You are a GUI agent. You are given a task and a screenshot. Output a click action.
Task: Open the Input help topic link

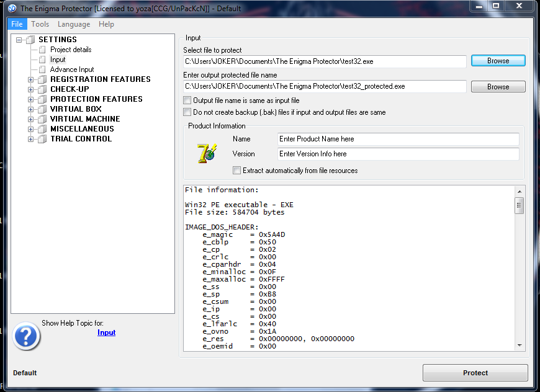[106, 332]
